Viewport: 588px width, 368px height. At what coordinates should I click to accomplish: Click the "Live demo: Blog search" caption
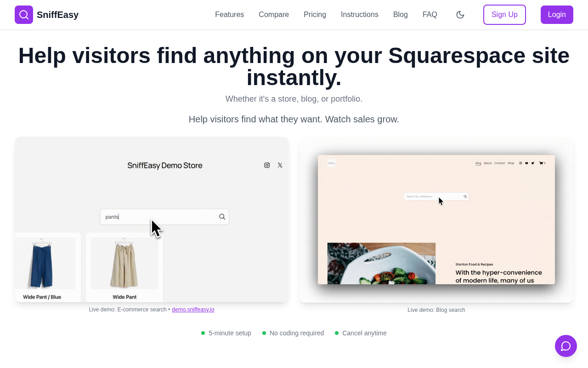[x=436, y=310]
